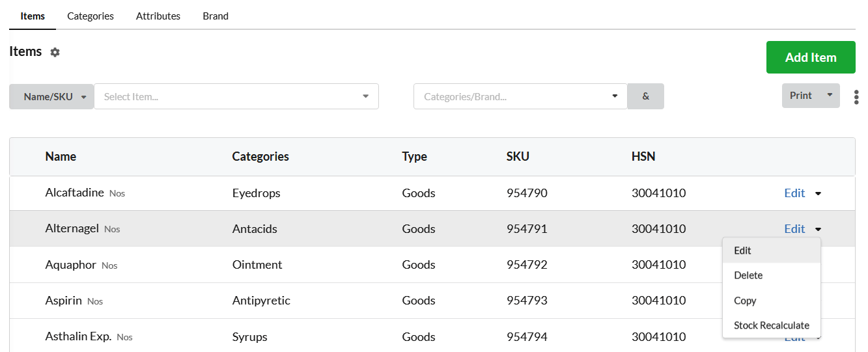
Task: Click the HSN column header
Action: 643,156
